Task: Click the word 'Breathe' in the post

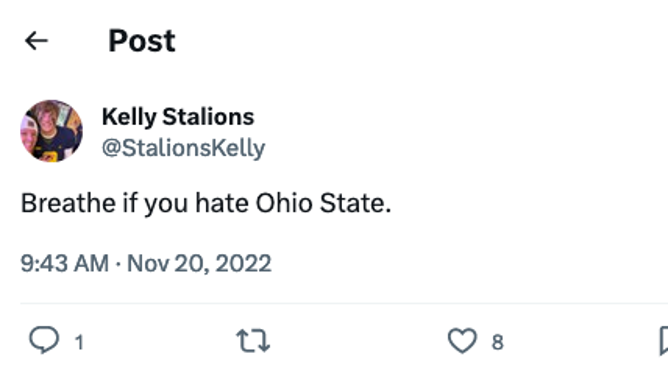Action: (x=68, y=203)
